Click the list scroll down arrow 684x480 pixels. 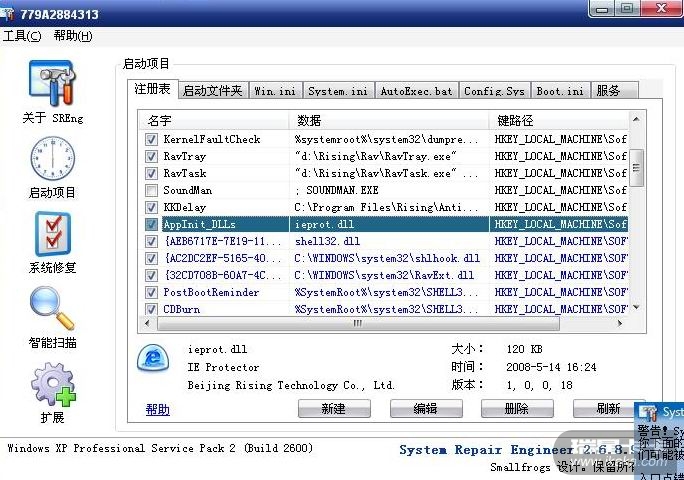pyautogui.click(x=636, y=308)
